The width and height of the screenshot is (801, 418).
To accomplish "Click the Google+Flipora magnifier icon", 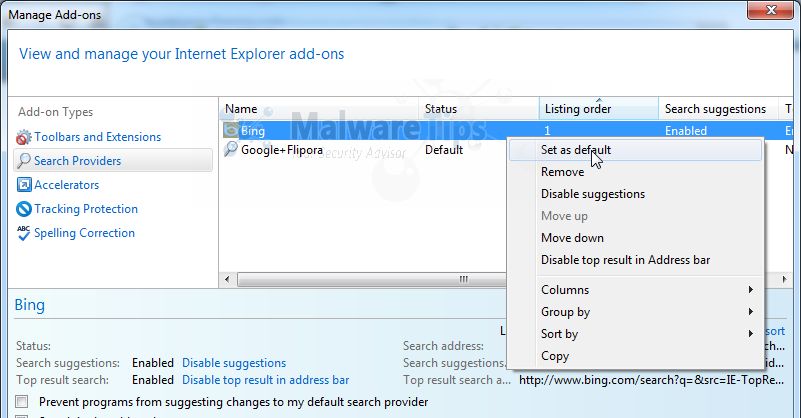I will (231, 149).
